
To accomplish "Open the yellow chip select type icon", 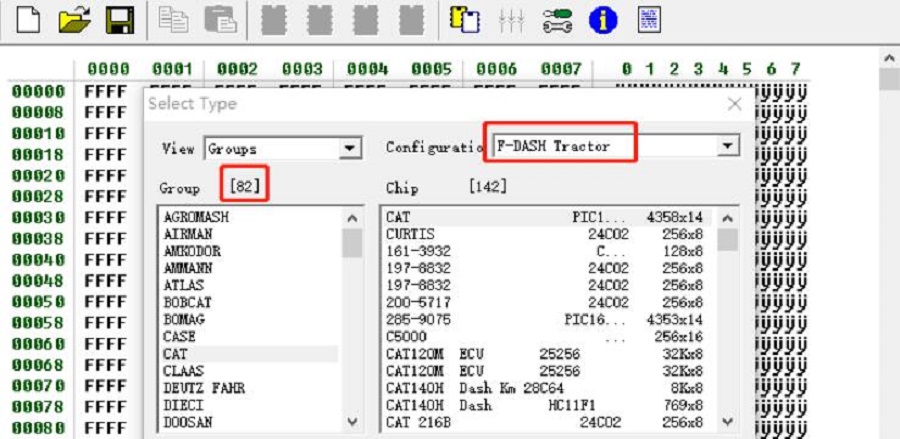I will [465, 20].
